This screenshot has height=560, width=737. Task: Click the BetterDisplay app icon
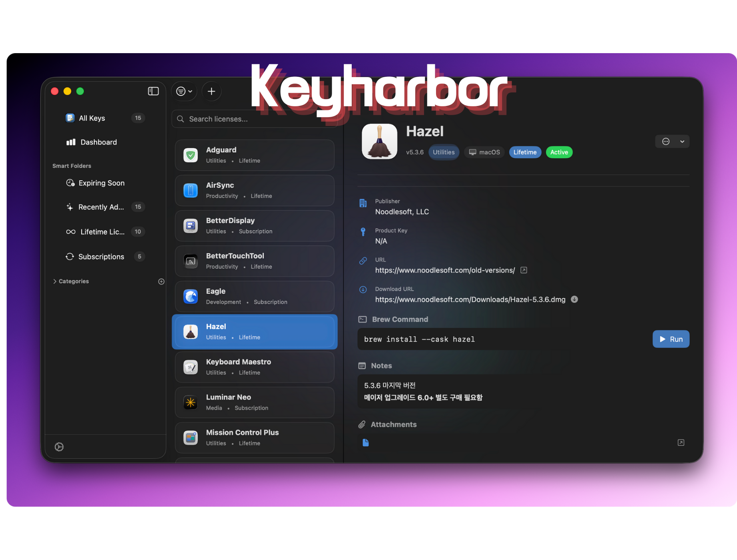point(191,226)
